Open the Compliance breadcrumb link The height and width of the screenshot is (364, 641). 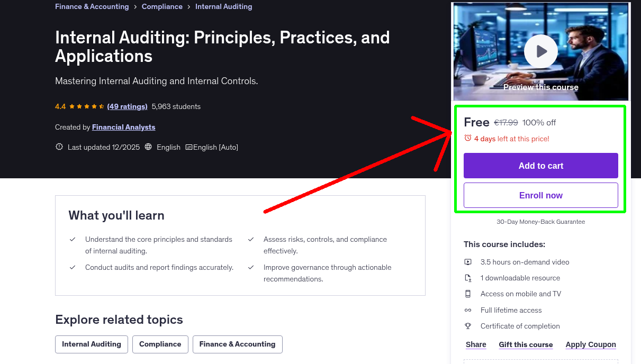click(162, 6)
